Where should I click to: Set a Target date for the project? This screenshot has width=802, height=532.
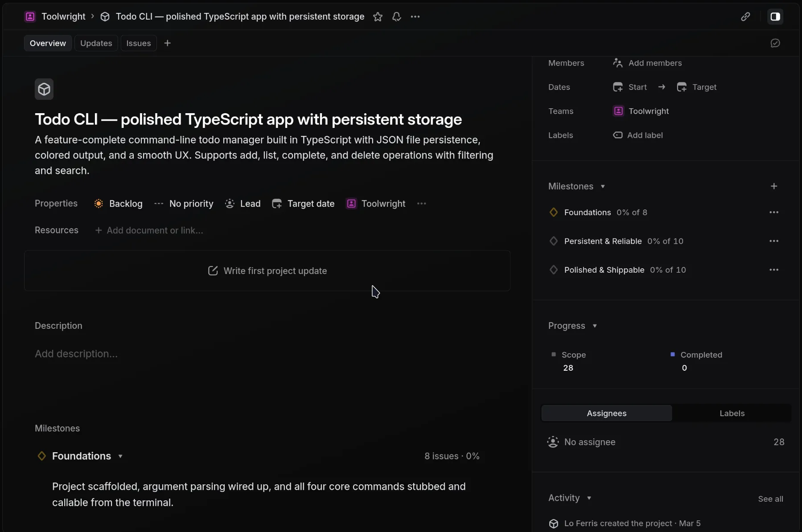coord(303,204)
